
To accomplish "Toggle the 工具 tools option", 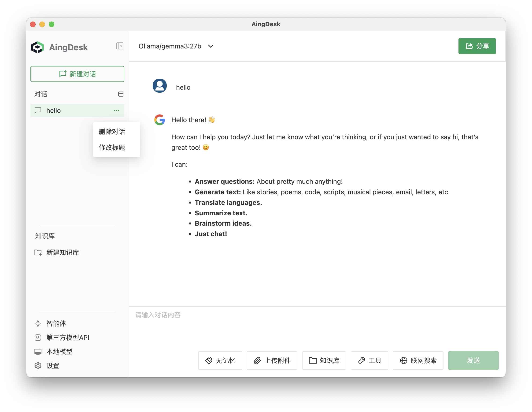I will [369, 360].
